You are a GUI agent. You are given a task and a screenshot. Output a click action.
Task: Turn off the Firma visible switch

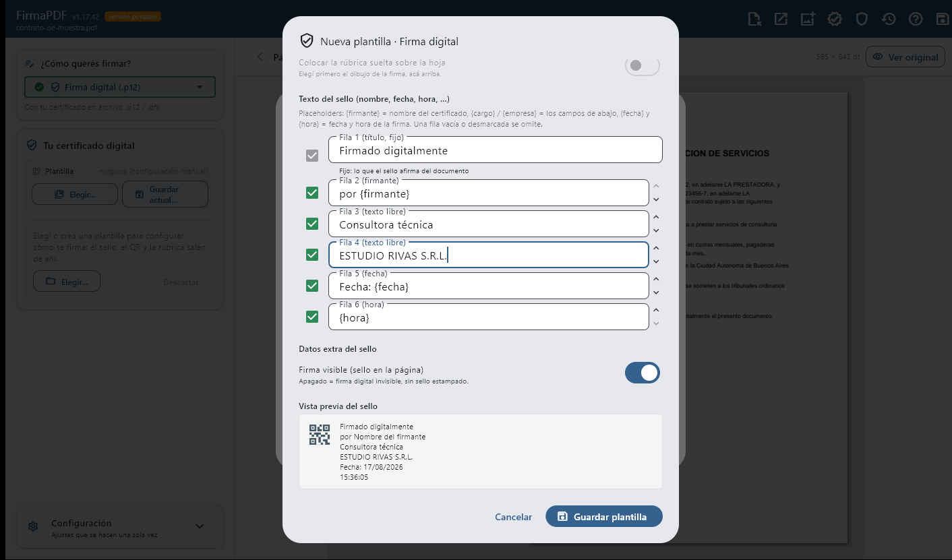click(x=643, y=373)
